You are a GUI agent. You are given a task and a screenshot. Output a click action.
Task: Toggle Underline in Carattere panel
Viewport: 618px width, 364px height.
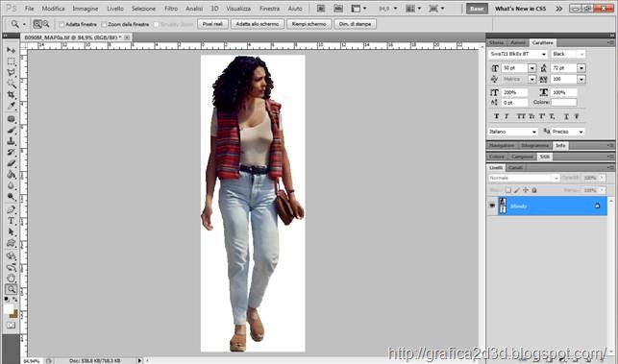(x=566, y=116)
